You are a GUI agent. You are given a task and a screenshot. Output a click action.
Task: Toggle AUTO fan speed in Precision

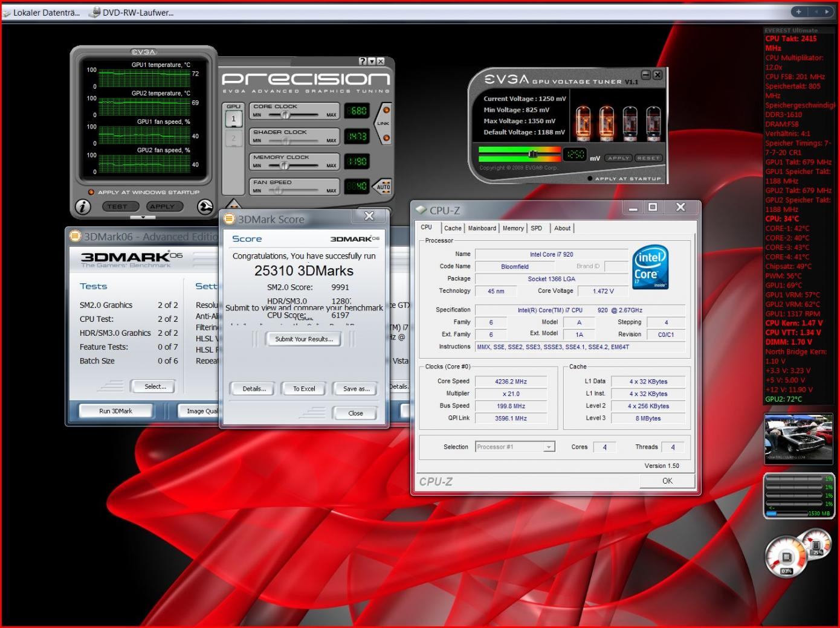[x=383, y=186]
